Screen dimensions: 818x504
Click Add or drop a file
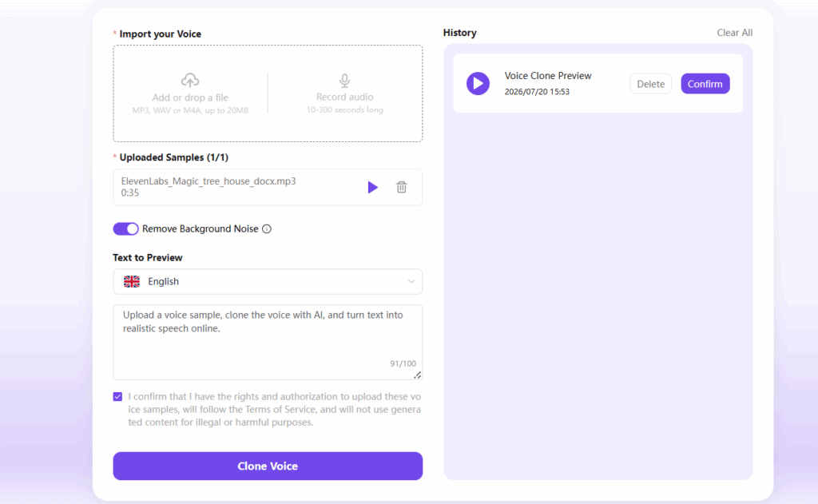190,97
